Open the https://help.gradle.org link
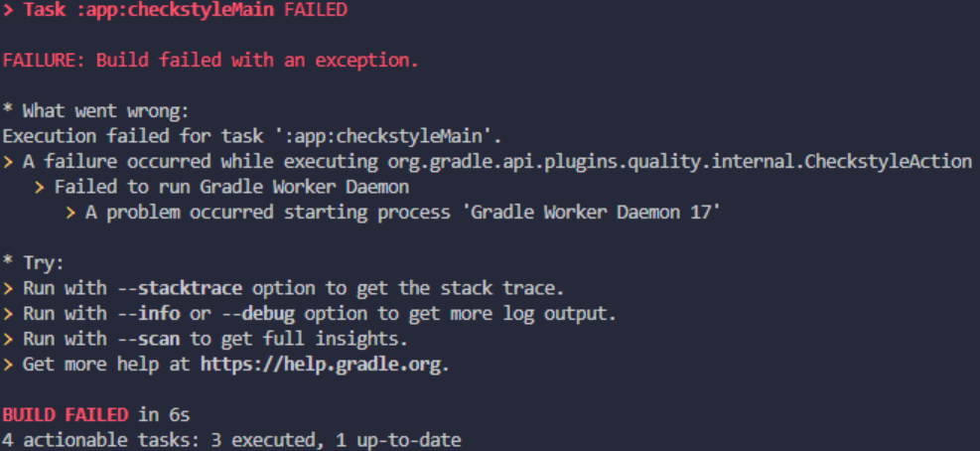980x451 pixels. coord(323,365)
